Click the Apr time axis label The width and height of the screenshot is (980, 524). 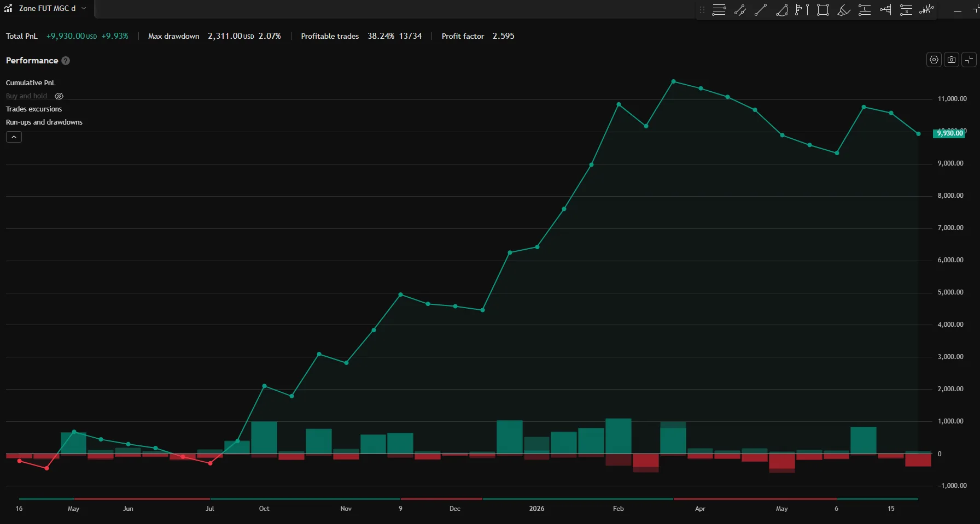pos(700,509)
